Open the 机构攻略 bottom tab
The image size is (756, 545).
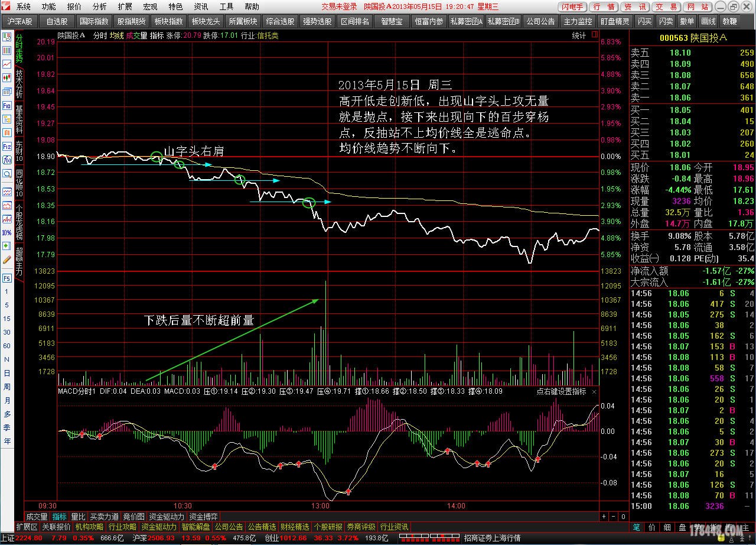coord(89,527)
